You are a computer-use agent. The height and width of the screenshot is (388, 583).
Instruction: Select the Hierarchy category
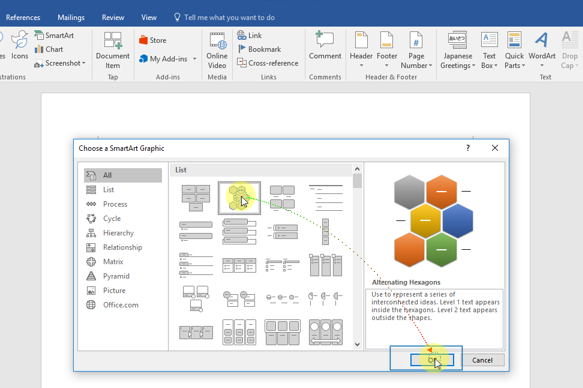coord(123,233)
